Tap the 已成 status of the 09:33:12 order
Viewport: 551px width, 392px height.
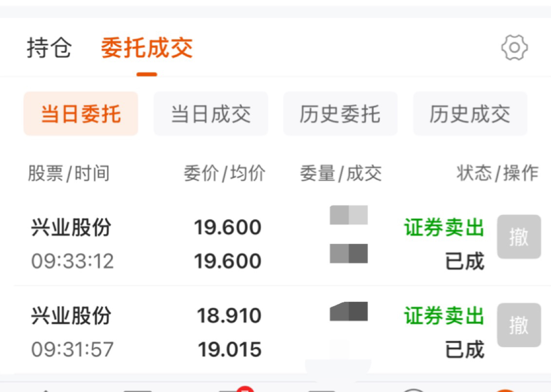(464, 261)
